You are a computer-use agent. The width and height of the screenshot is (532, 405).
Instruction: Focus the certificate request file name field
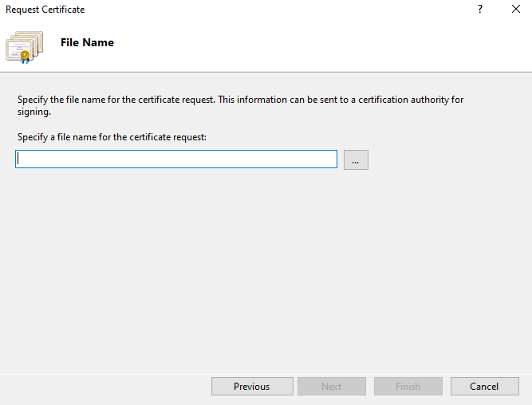176,159
